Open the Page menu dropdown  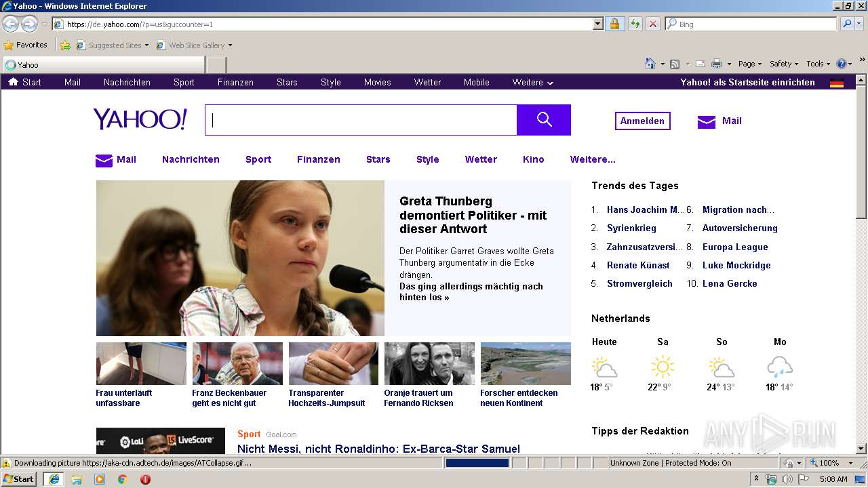[x=750, y=64]
